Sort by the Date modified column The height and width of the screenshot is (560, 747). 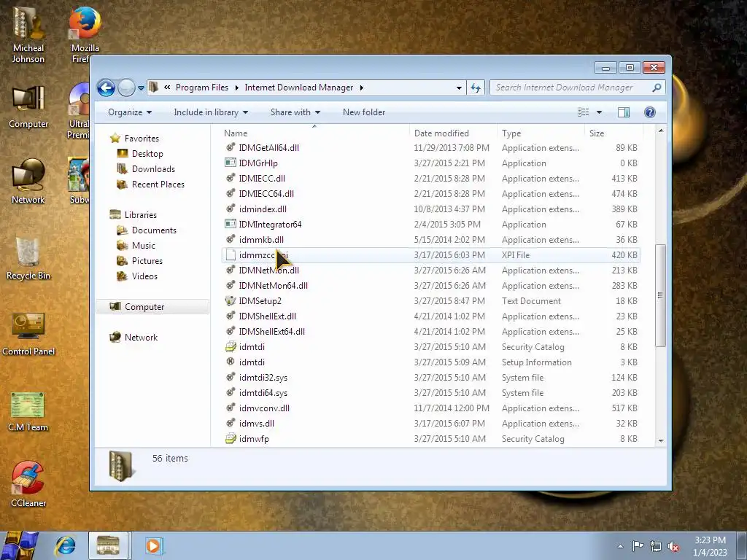[441, 133]
